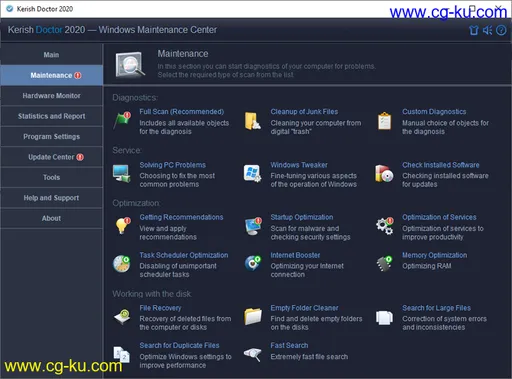
Task: Open Cleanup of Junk Files link
Action: click(x=304, y=112)
